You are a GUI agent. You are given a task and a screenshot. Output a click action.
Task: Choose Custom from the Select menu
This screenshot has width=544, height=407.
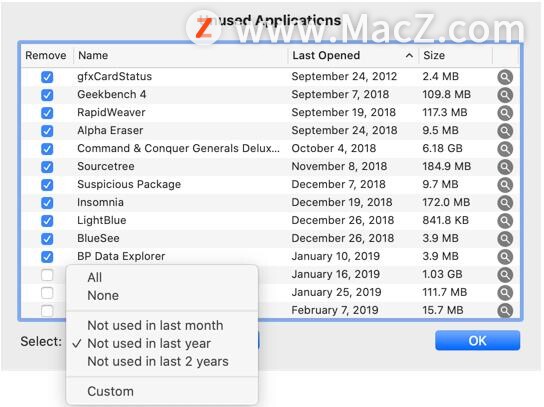tap(110, 391)
